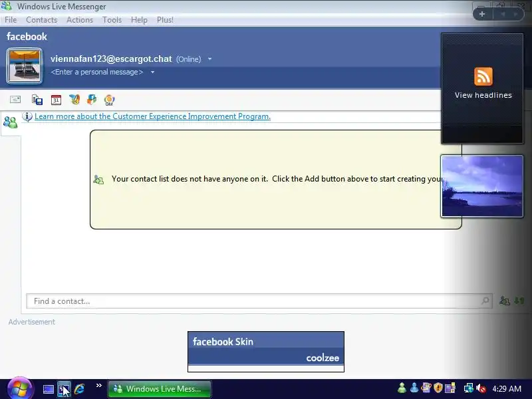Open the Actions menu
This screenshot has width=532, height=399.
pyautogui.click(x=80, y=20)
